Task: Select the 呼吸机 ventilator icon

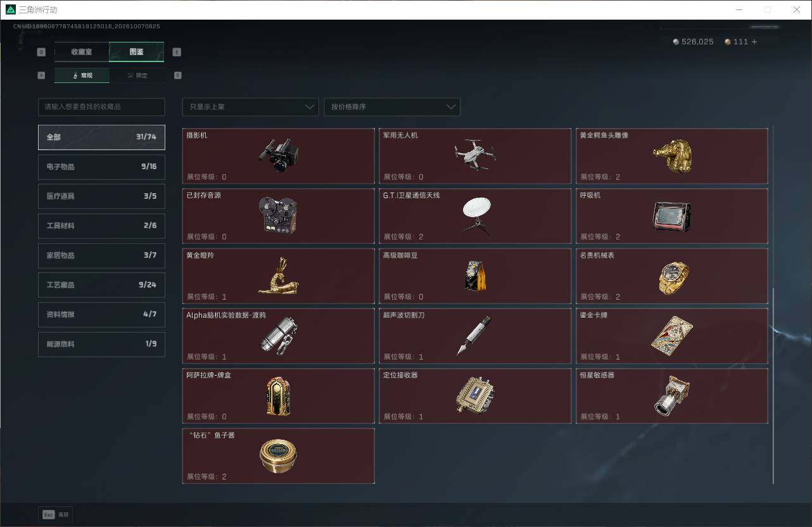Action: (672, 217)
